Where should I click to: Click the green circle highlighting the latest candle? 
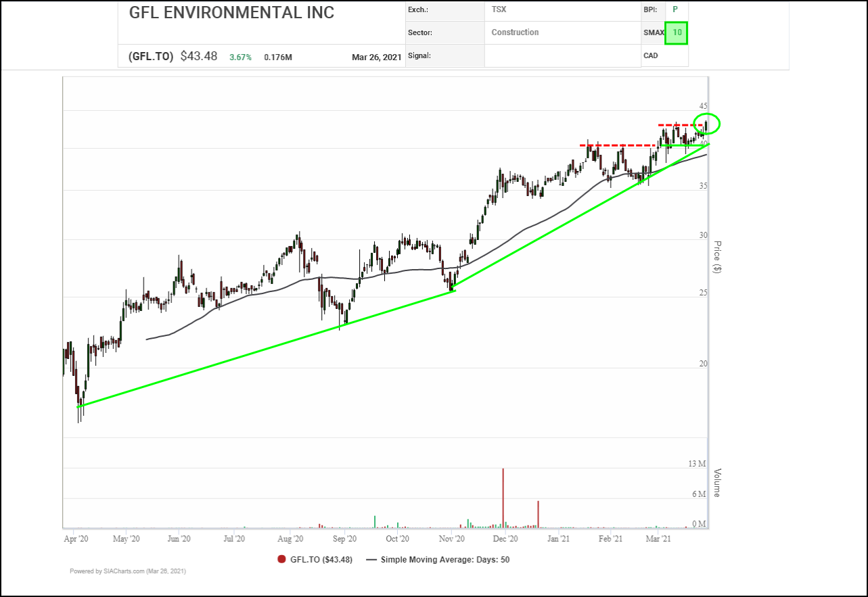[707, 124]
